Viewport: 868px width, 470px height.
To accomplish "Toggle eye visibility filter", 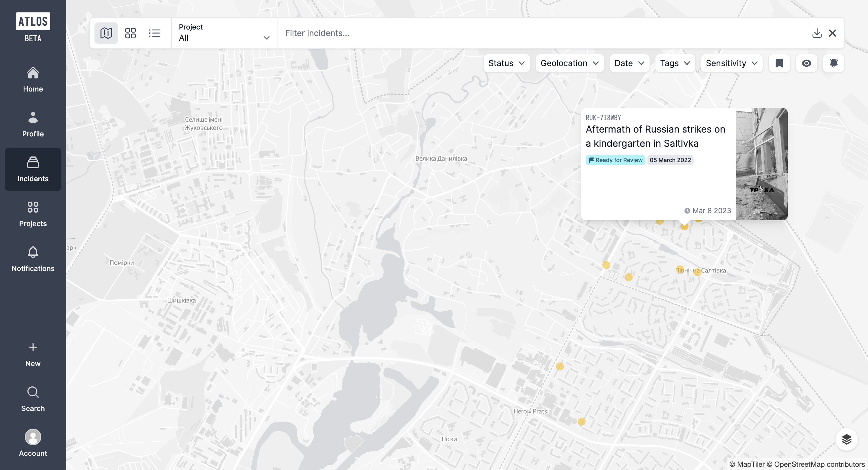I will tap(806, 63).
